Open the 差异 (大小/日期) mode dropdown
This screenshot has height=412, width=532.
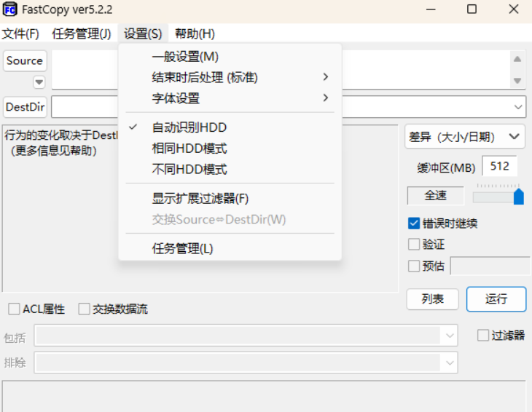[x=465, y=137]
